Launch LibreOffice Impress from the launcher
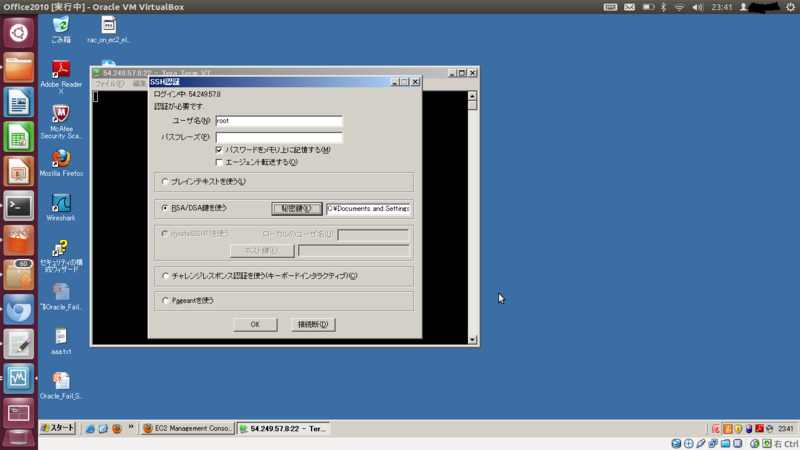 tap(18, 171)
